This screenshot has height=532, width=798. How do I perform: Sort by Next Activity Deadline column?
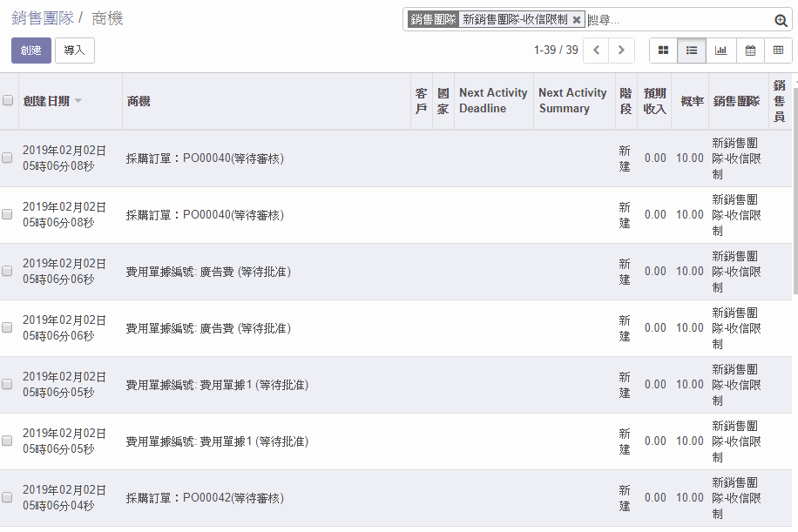point(493,101)
